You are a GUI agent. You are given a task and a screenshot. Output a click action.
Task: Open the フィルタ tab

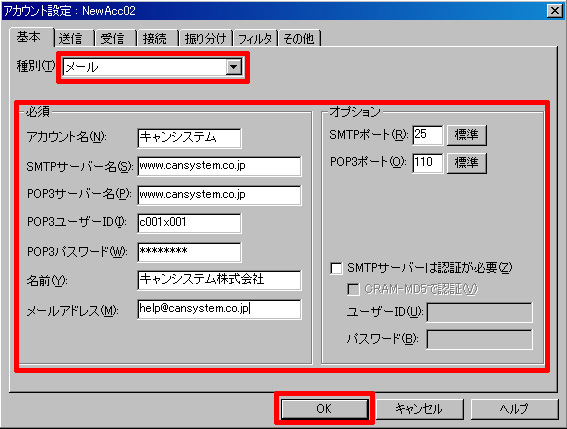coord(255,38)
